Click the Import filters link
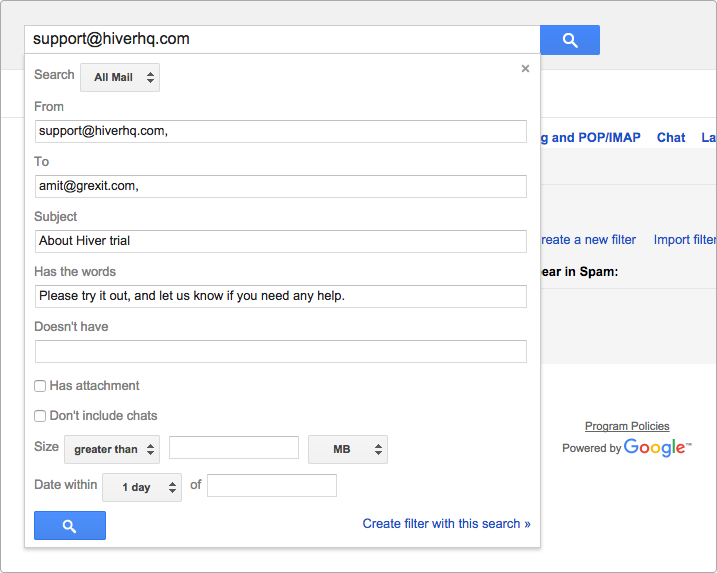This screenshot has width=717, height=573. 685,240
